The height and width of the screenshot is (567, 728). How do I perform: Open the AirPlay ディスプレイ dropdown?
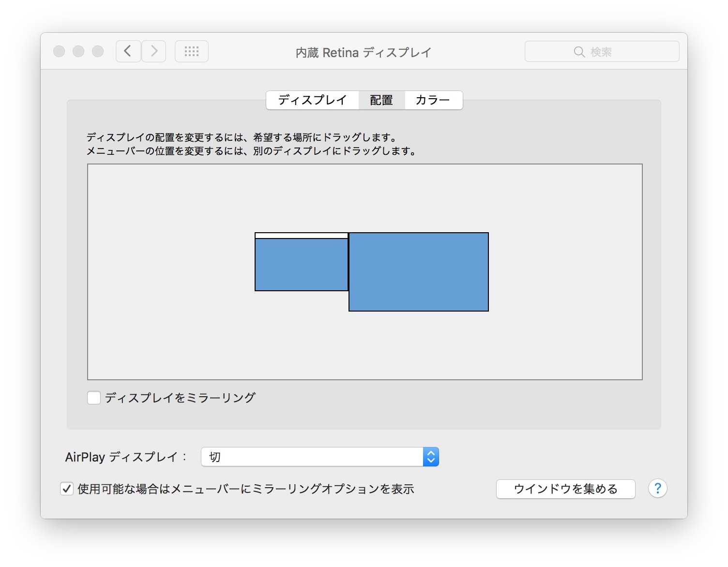[312, 457]
